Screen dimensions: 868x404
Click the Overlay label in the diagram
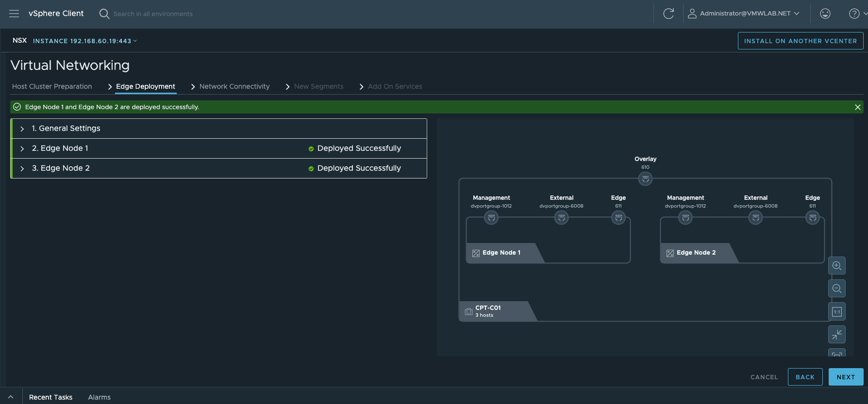coord(645,159)
